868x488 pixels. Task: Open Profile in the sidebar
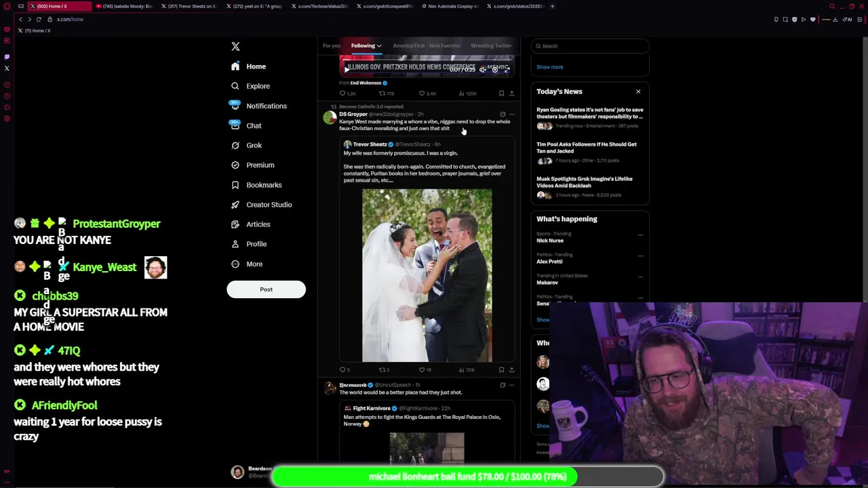click(x=249, y=243)
